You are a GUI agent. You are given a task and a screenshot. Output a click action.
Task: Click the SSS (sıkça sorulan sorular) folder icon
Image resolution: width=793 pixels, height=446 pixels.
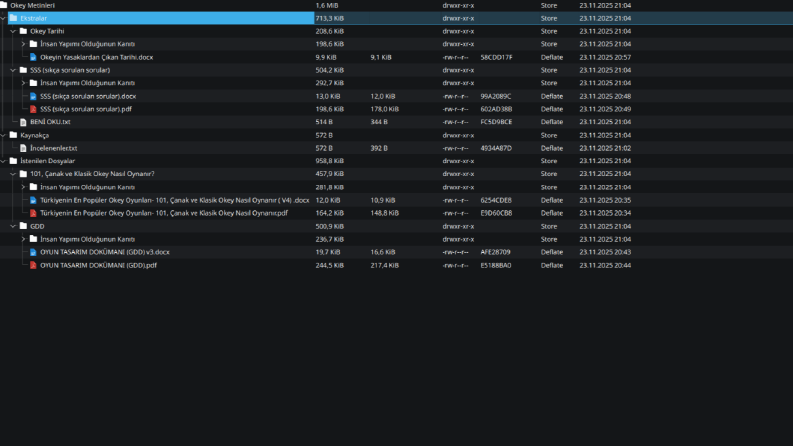23,70
